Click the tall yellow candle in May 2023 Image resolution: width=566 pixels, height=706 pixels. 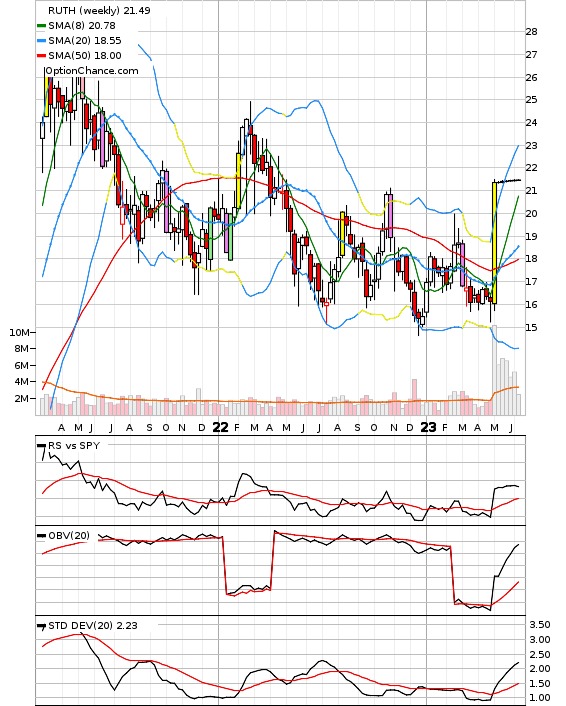pyautogui.click(x=494, y=243)
